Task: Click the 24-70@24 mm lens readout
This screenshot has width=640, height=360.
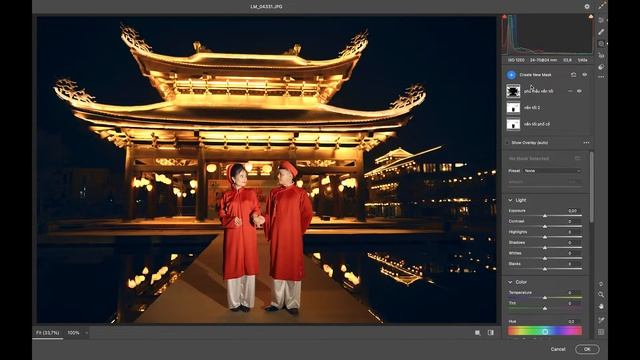Action: pyautogui.click(x=543, y=60)
